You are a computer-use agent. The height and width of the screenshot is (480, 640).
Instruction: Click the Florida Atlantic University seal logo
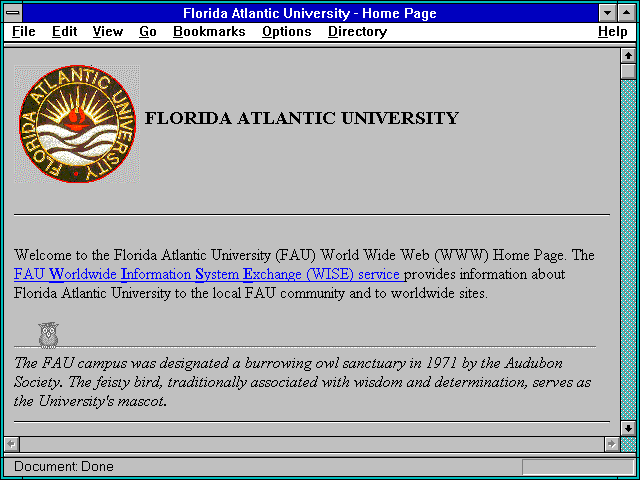(x=77, y=124)
